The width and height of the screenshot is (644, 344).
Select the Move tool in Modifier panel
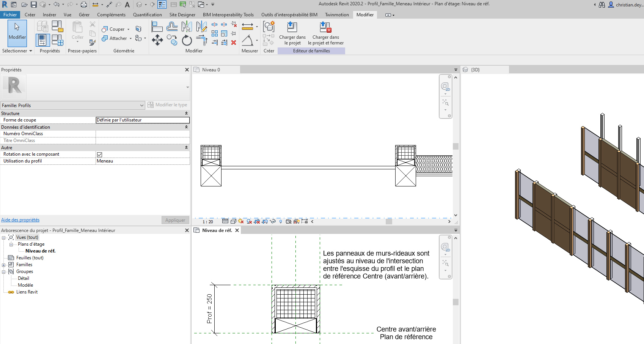coord(157,40)
